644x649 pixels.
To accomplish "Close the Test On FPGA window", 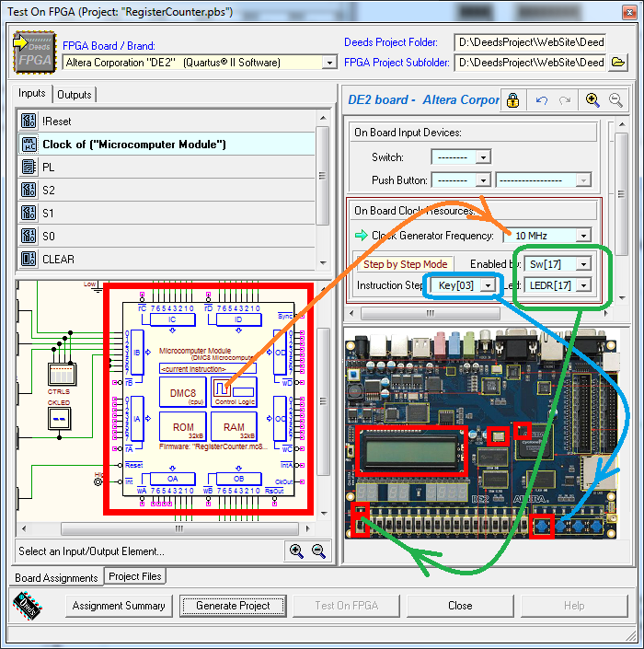I will point(629,12).
